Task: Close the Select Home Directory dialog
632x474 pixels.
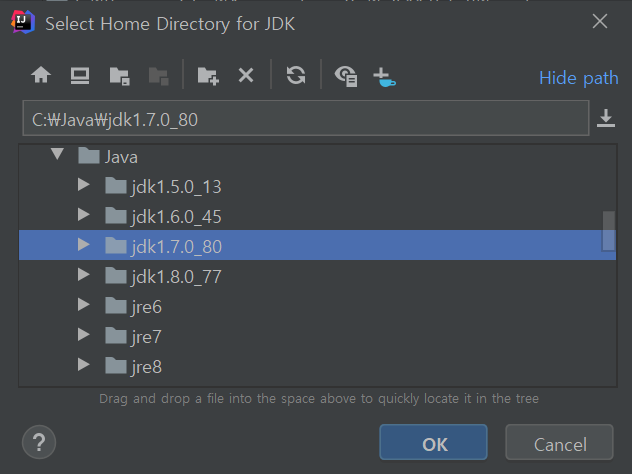Action: pos(600,21)
